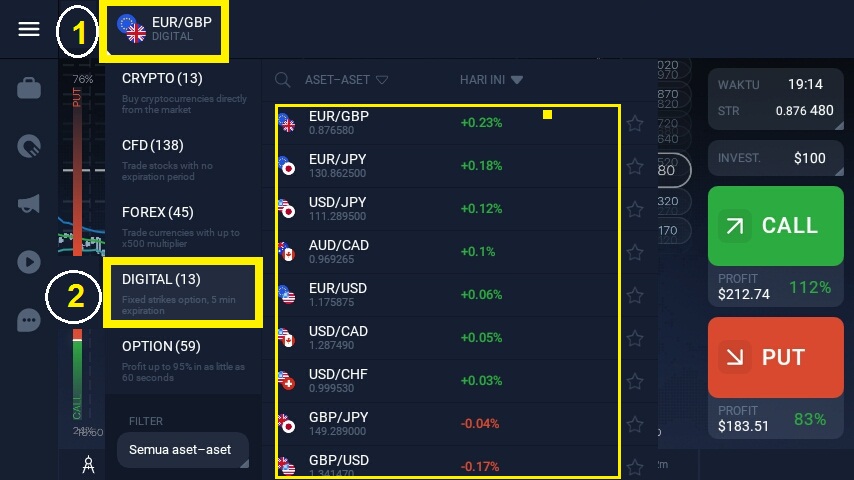Open the megaphone news icon

[x=29, y=204]
